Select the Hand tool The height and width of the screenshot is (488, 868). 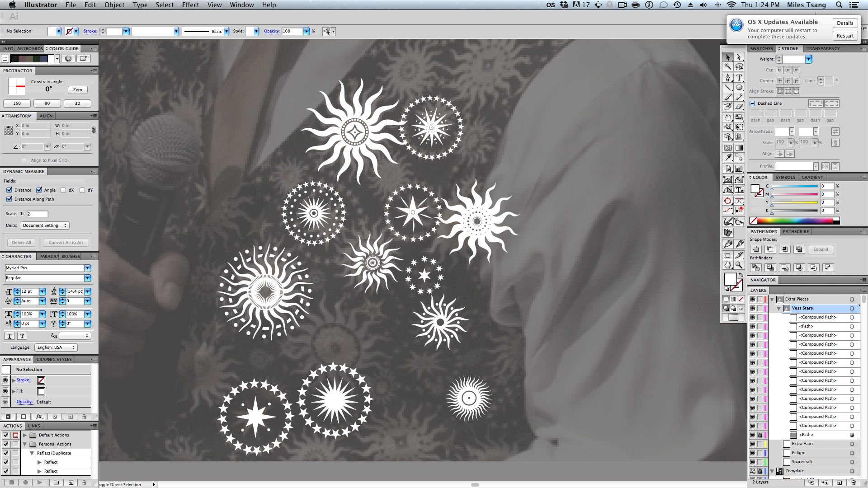click(727, 265)
